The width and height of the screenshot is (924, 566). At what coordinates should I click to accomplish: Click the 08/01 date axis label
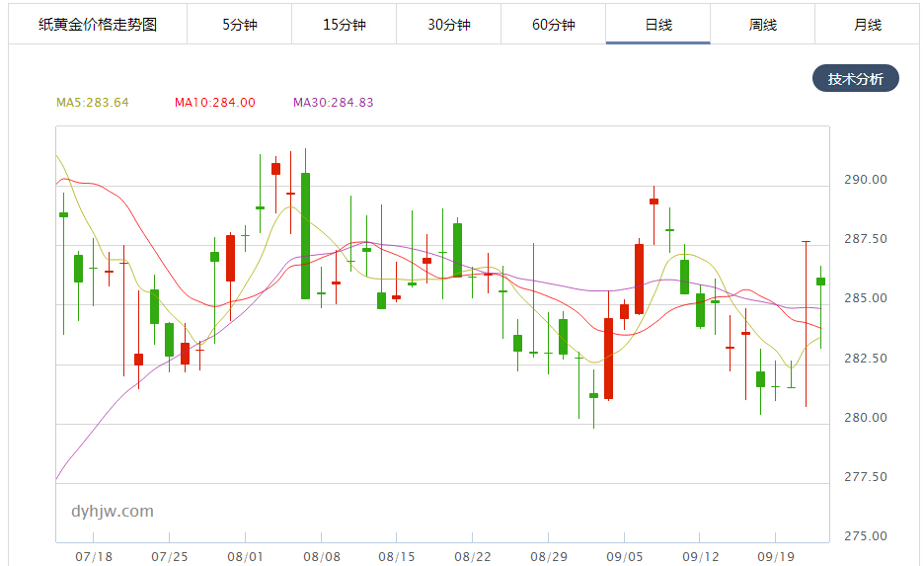pos(245,556)
